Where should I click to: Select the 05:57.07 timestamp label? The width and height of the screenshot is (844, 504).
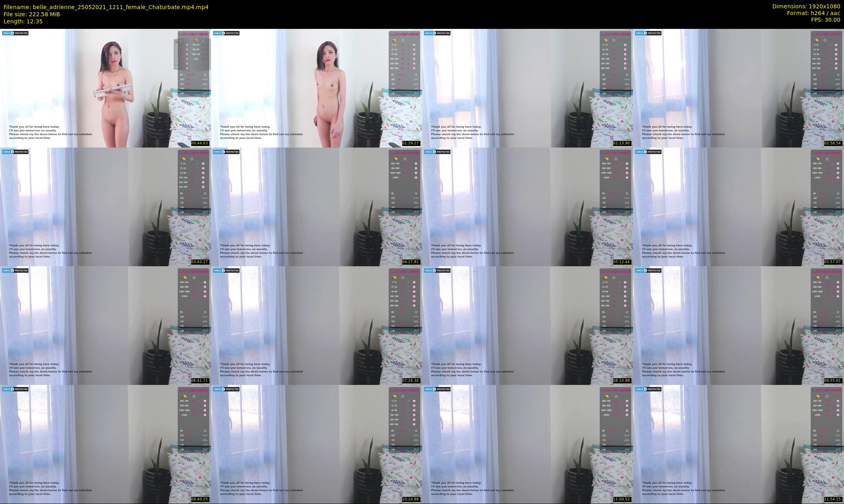tap(833, 262)
